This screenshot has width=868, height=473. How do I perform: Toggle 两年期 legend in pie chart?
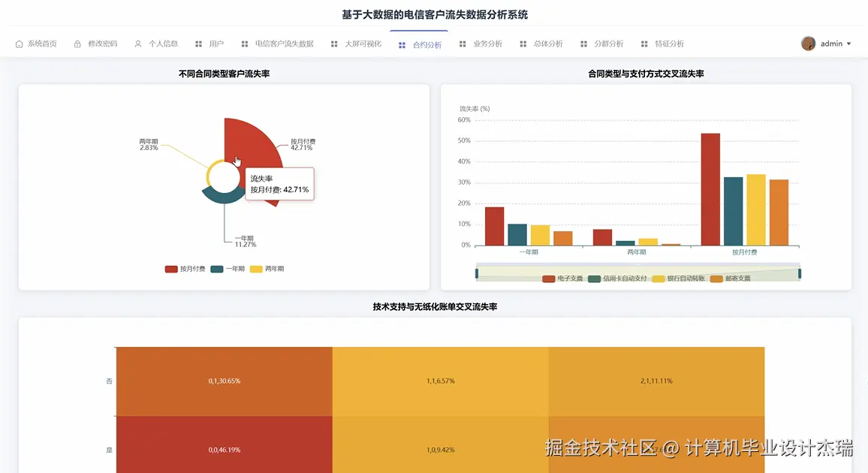(267, 269)
